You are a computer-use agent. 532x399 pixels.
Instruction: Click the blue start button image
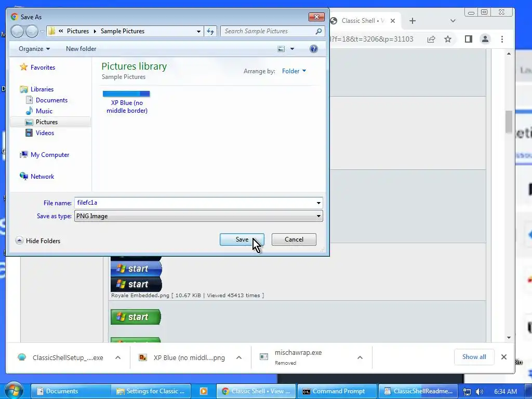[x=136, y=269]
